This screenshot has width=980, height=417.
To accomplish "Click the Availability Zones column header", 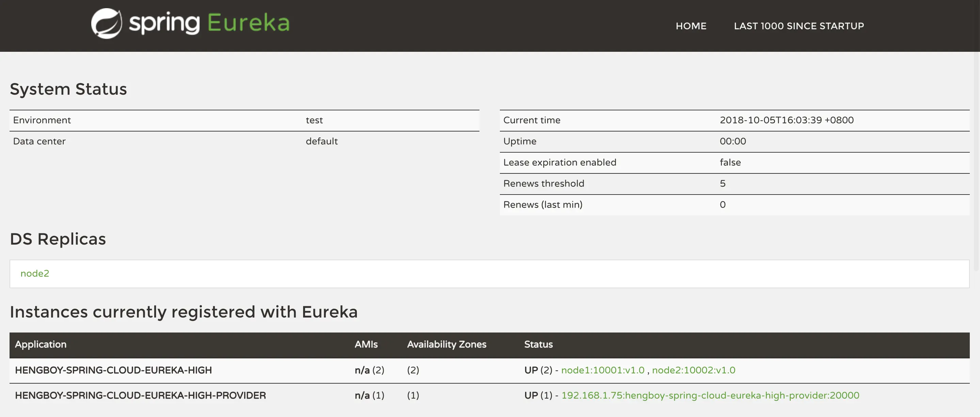I will [x=447, y=344].
